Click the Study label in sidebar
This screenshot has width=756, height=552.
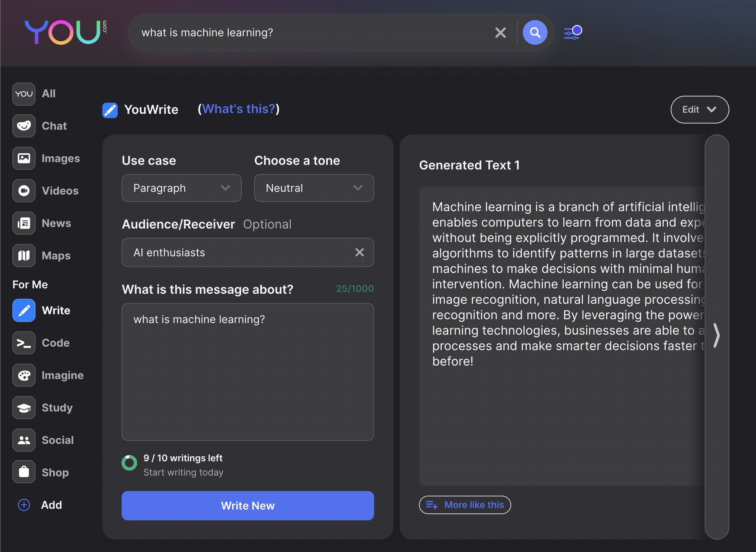(57, 408)
